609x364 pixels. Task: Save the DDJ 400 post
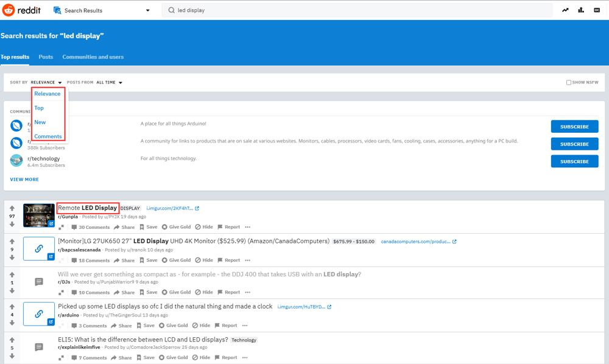coord(149,292)
